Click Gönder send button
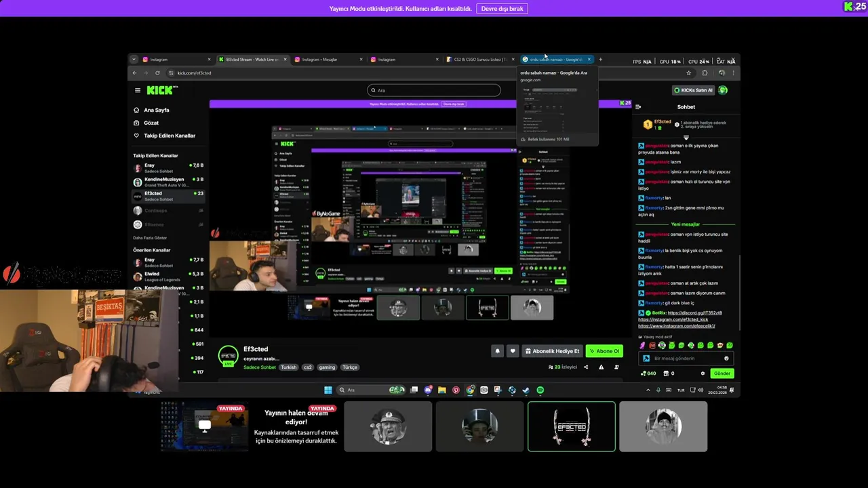This screenshot has height=488, width=868. pyautogui.click(x=722, y=373)
